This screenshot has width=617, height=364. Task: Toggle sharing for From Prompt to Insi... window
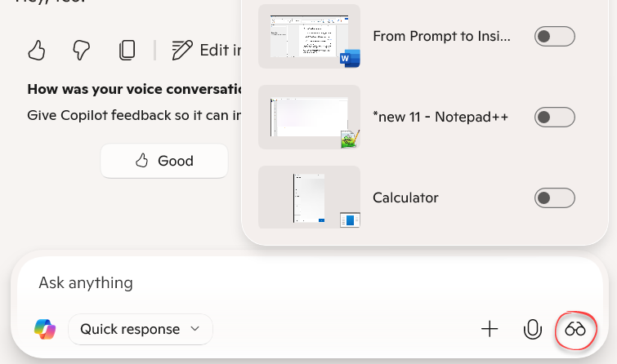coord(554,37)
